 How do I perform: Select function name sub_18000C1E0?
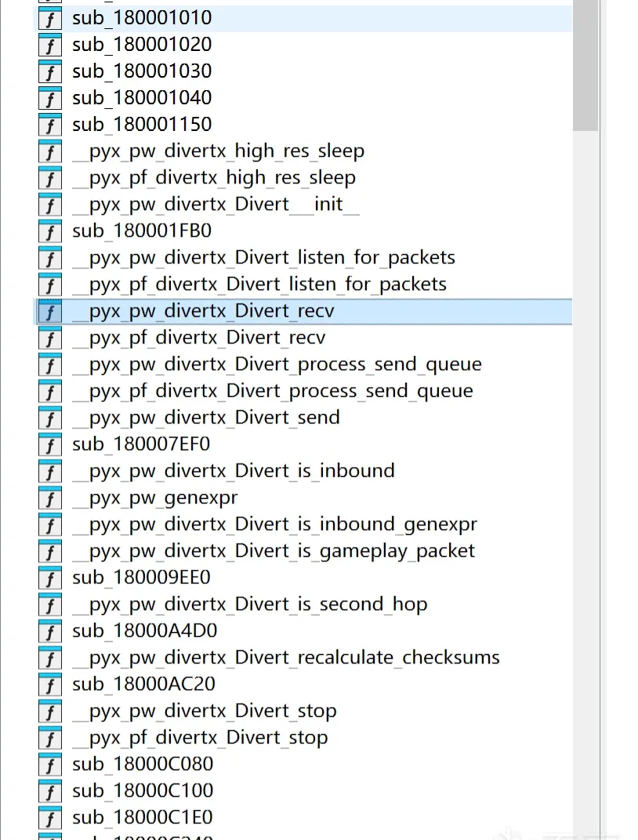(143, 817)
